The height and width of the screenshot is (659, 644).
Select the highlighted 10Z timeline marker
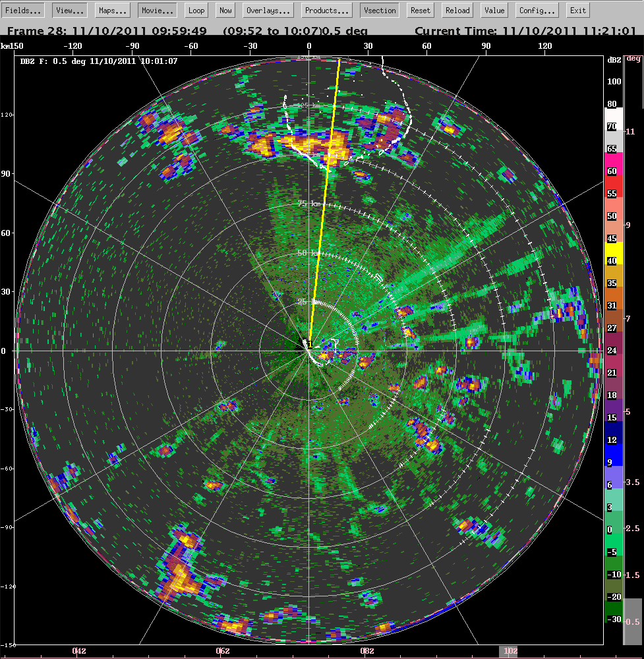[510, 652]
